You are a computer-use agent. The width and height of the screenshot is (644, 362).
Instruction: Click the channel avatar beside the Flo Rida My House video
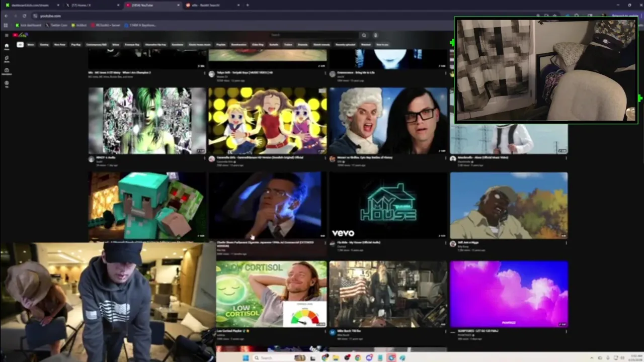pos(332,244)
